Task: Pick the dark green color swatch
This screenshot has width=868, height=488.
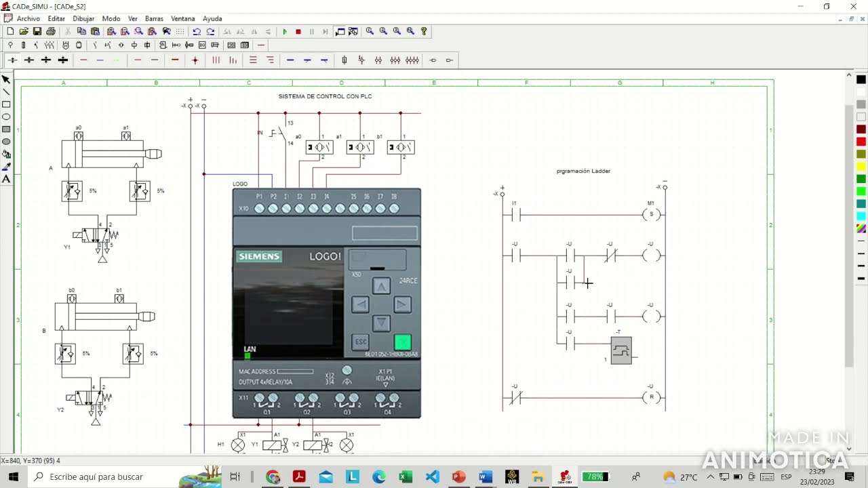Action: tap(861, 179)
